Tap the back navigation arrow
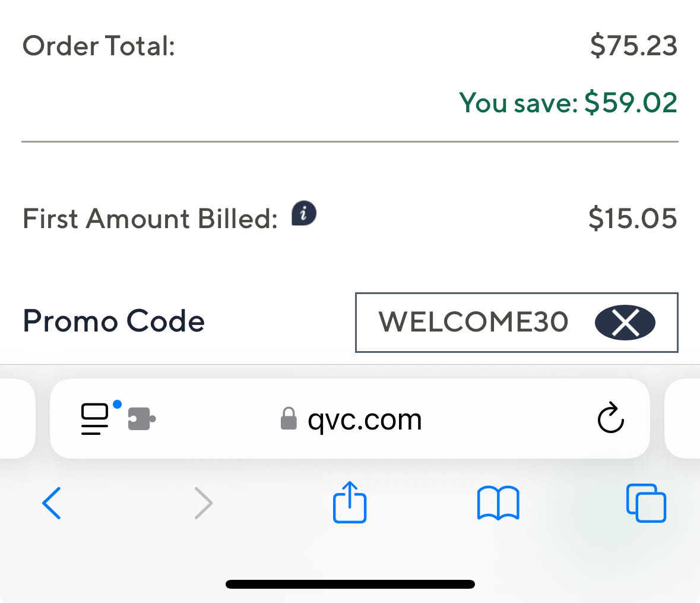 click(x=52, y=503)
